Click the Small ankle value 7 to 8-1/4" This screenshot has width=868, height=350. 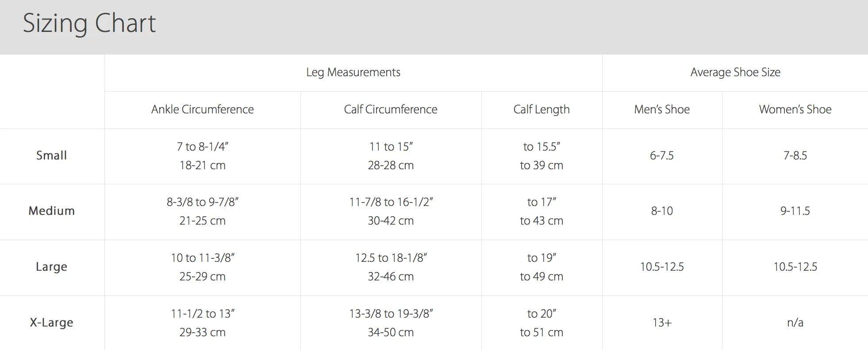click(202, 147)
